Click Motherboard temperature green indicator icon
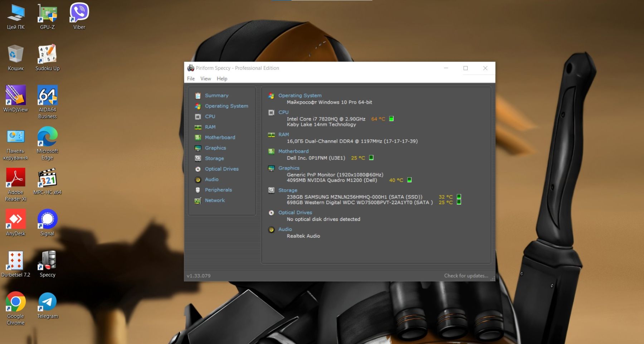The height and width of the screenshot is (344, 644). [x=371, y=158]
